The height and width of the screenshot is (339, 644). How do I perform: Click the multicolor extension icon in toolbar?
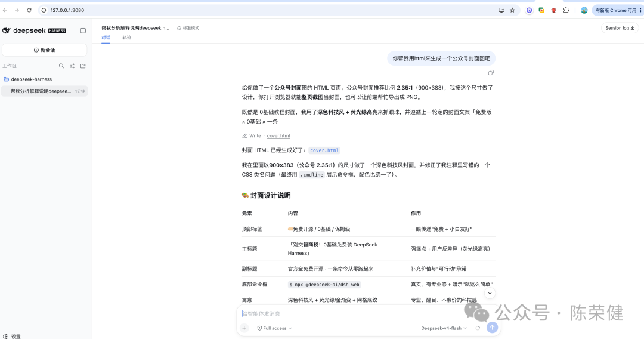pos(541,10)
